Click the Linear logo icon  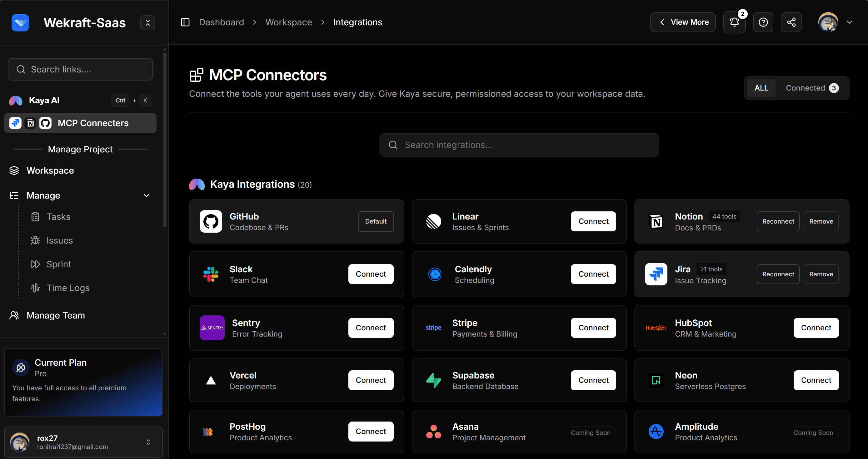[x=433, y=221]
